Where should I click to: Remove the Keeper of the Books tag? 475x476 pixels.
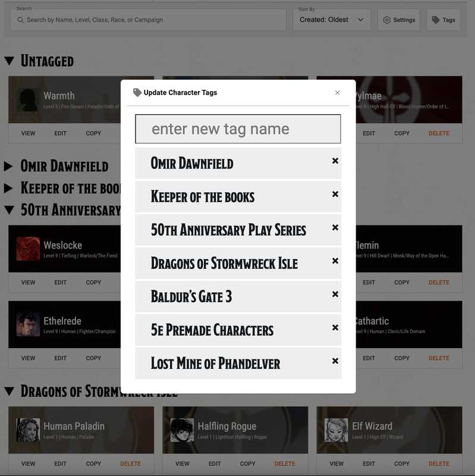(335, 194)
